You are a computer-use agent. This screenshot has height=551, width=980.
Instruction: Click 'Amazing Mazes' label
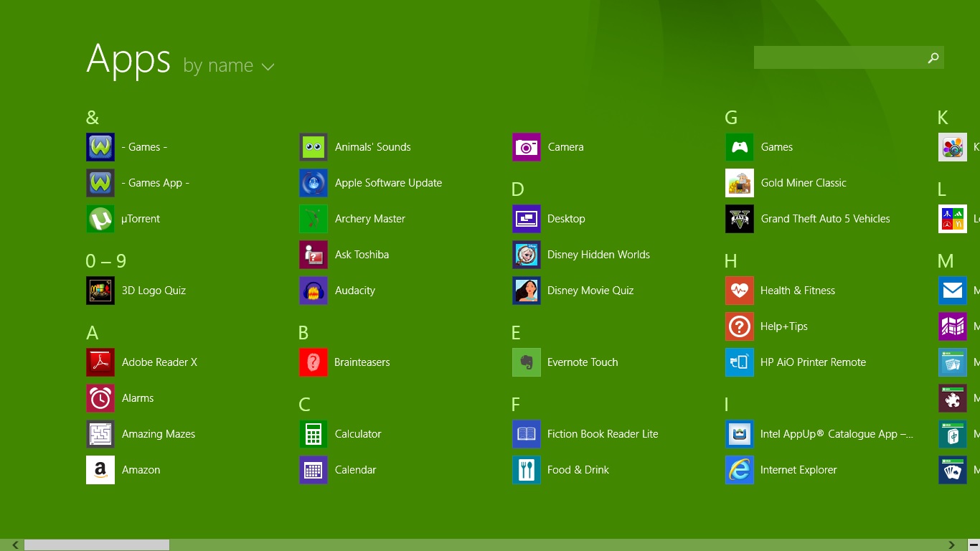tap(159, 434)
